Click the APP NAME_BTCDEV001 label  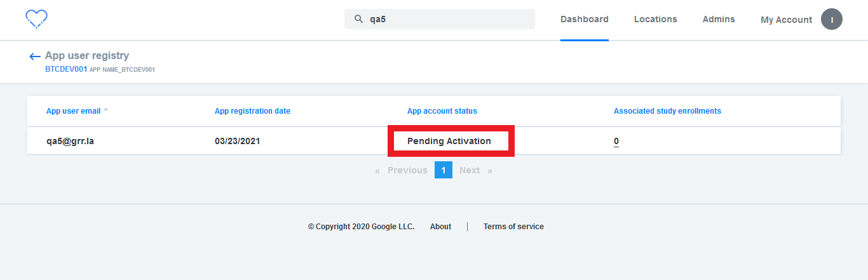pyautogui.click(x=122, y=70)
